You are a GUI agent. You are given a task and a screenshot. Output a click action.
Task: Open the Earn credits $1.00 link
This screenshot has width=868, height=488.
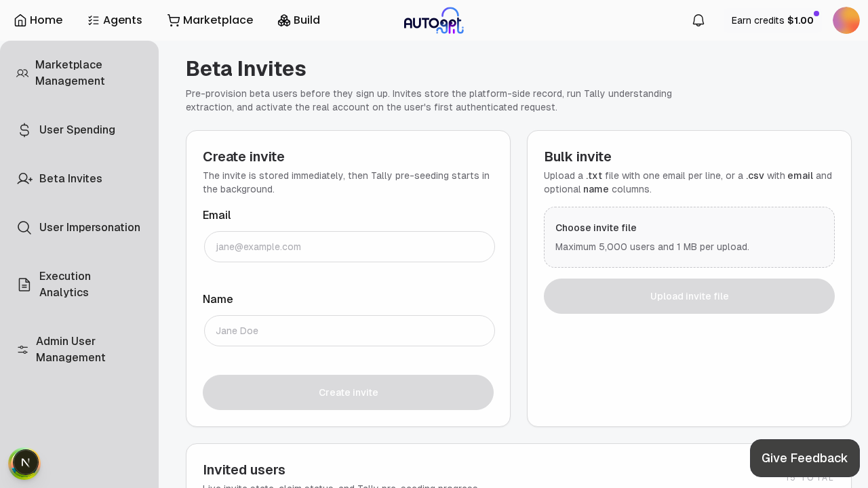coord(772,20)
